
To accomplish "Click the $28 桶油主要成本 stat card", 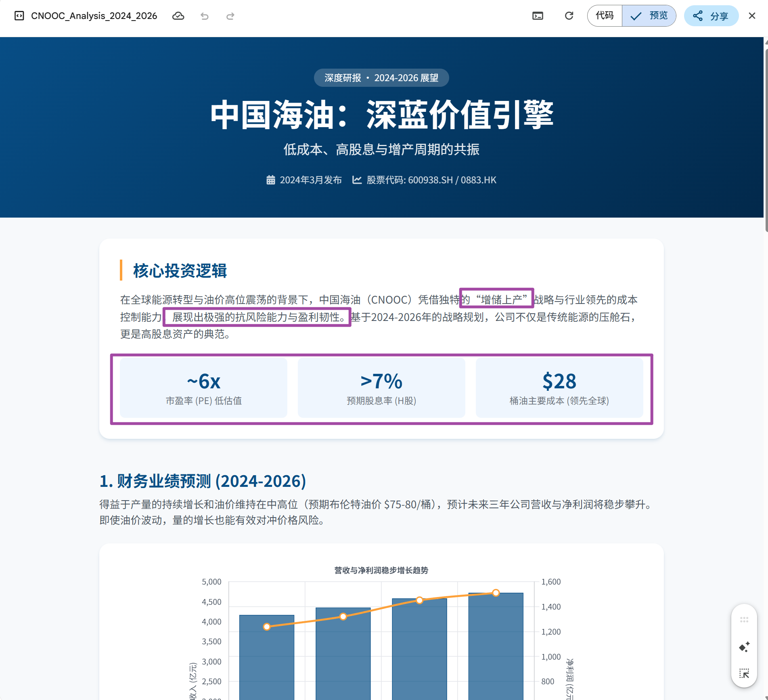I will pyautogui.click(x=559, y=388).
